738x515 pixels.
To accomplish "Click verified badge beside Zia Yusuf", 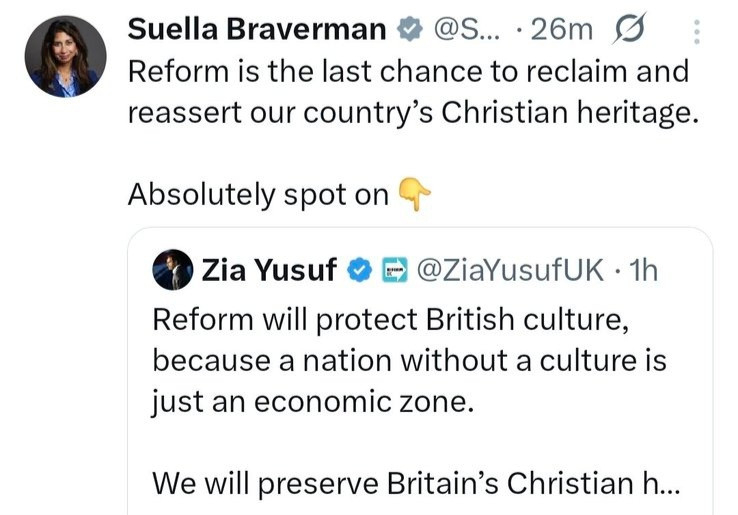I will point(360,270).
